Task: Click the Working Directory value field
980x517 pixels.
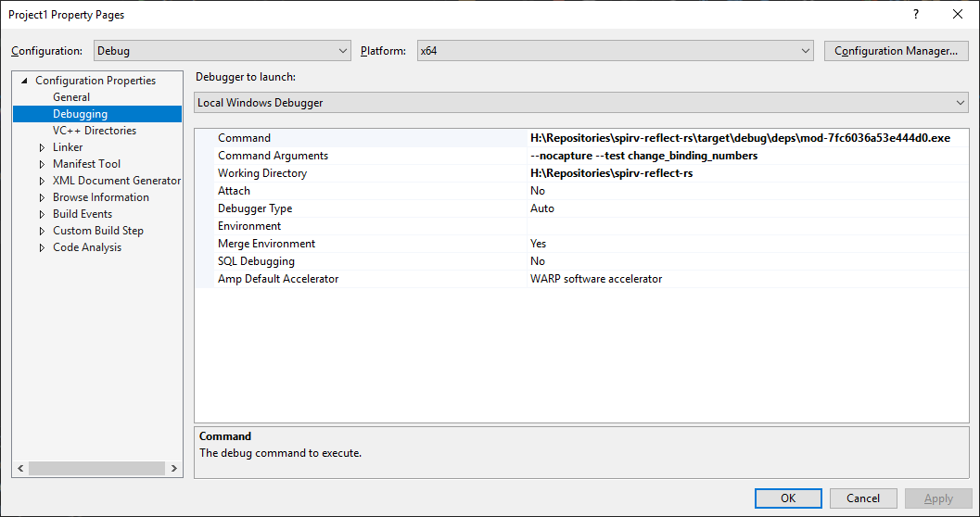Action: 747,173
